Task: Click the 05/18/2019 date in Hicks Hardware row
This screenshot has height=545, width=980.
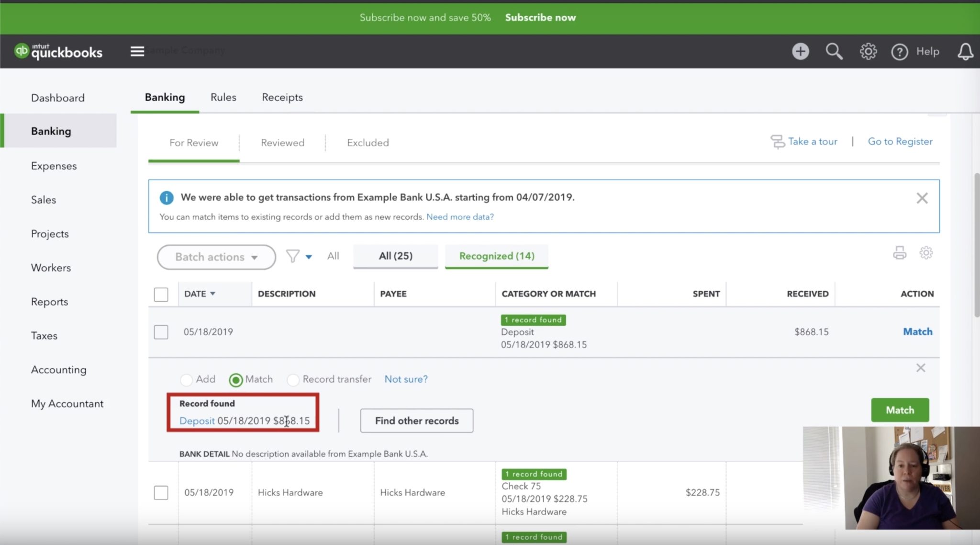Action: (x=209, y=492)
